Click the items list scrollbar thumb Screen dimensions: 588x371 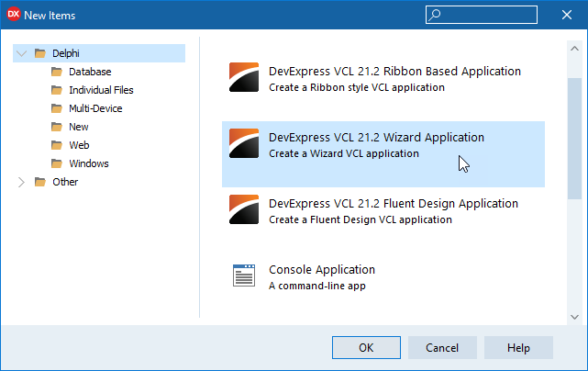coord(574,139)
